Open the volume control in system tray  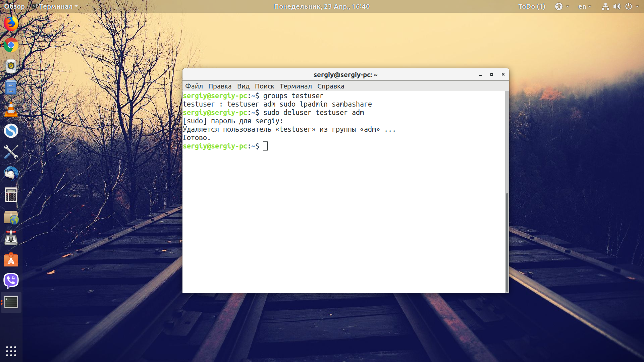[x=617, y=6]
